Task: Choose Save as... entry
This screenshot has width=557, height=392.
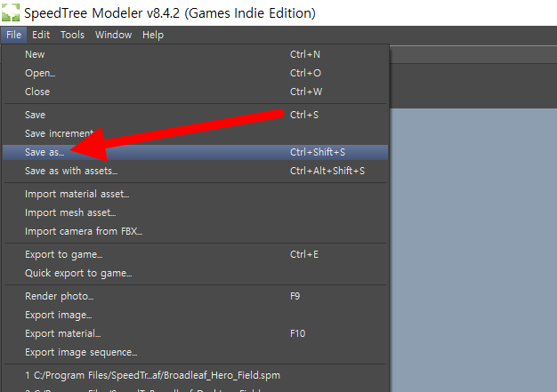Action: tap(195, 152)
